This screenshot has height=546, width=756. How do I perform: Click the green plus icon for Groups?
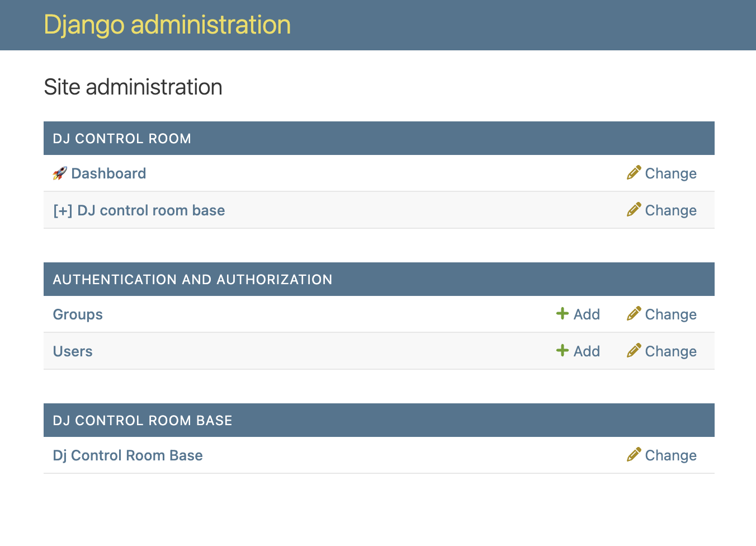pyautogui.click(x=563, y=314)
